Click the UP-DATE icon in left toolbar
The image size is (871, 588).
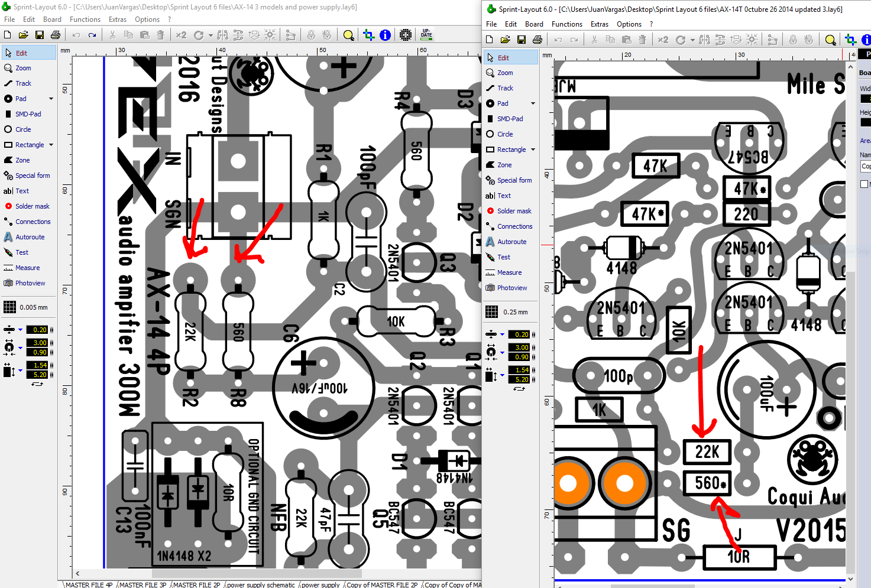click(426, 35)
